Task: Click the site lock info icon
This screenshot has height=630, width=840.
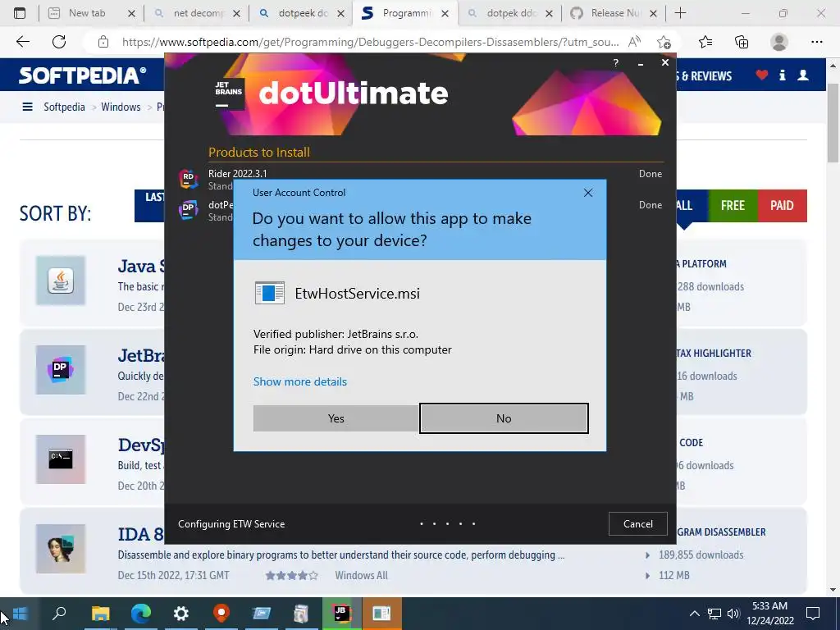Action: click(x=103, y=42)
